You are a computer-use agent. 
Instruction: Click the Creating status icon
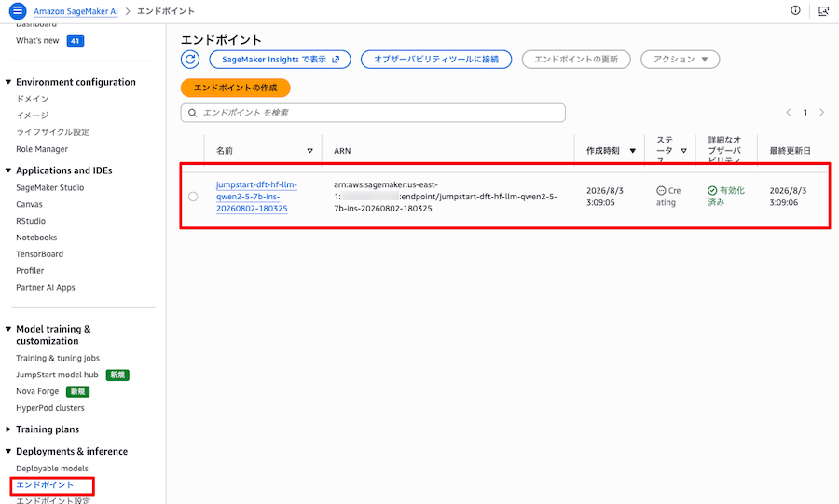click(661, 191)
